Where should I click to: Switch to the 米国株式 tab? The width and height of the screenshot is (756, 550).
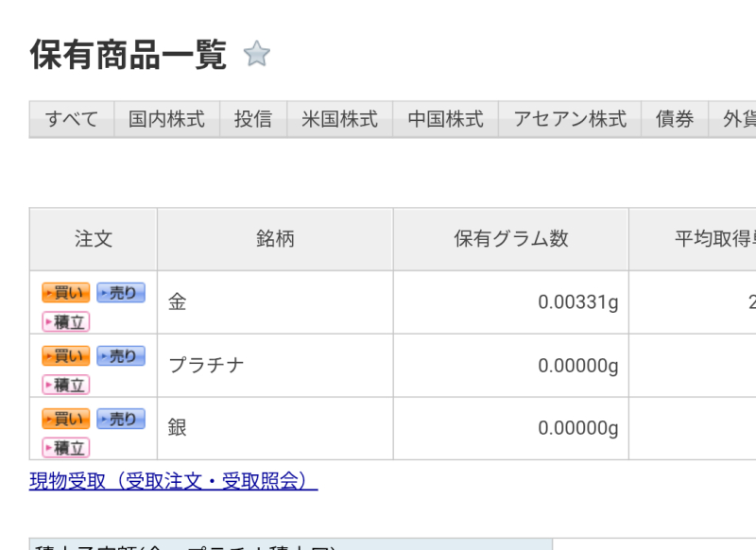click(x=339, y=119)
